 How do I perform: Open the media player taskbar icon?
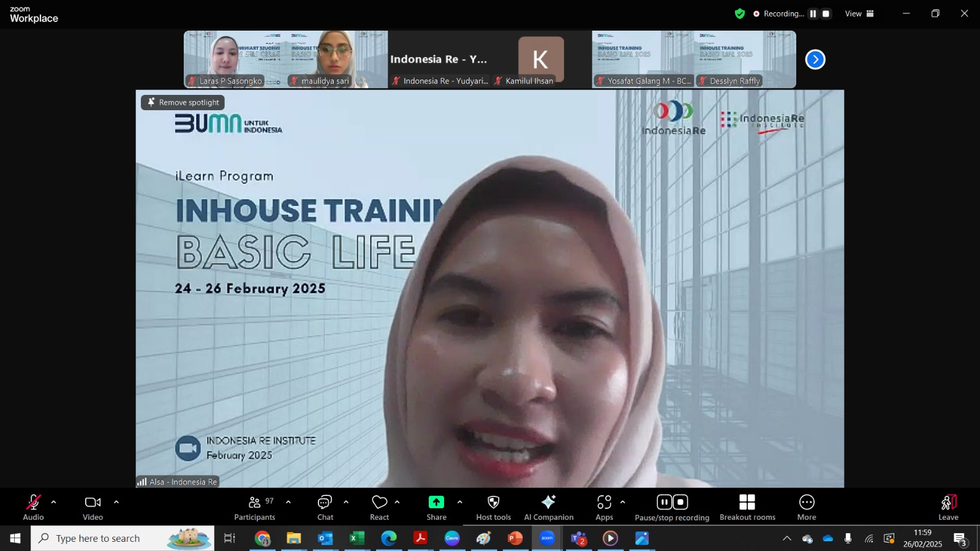click(x=610, y=538)
